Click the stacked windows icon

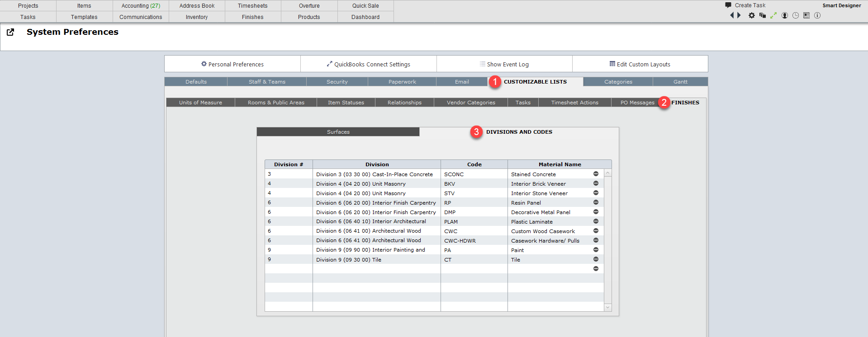(763, 15)
